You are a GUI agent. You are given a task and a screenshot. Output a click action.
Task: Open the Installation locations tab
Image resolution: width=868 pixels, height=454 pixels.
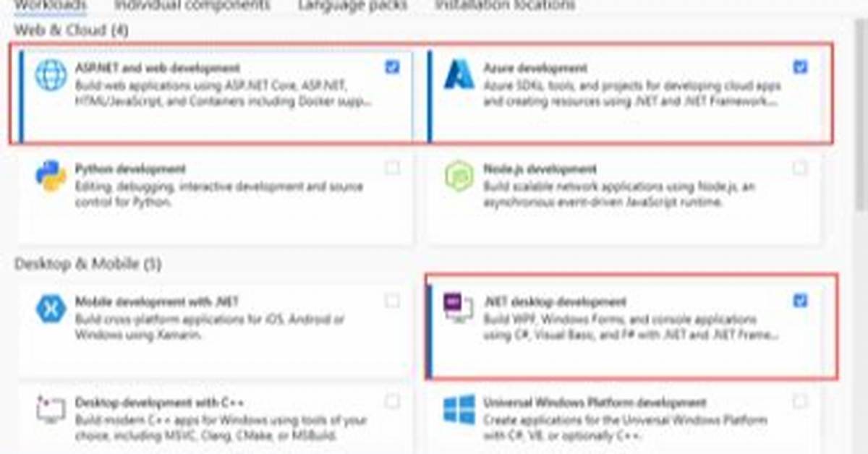point(505,5)
